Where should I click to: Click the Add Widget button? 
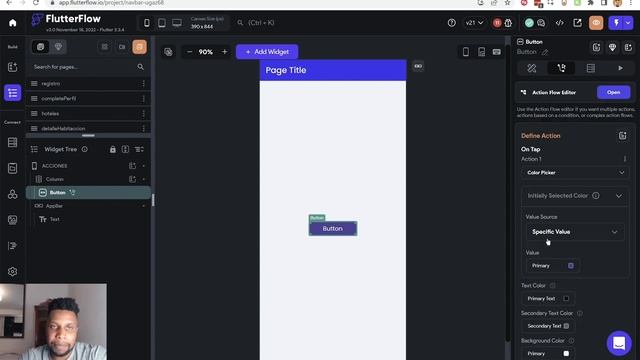(267, 52)
